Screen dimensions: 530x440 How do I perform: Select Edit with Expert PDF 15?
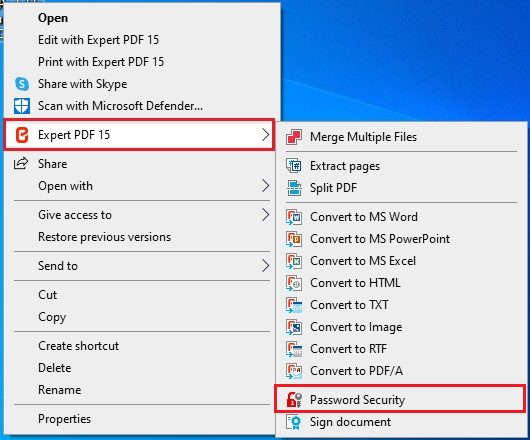tap(98, 40)
